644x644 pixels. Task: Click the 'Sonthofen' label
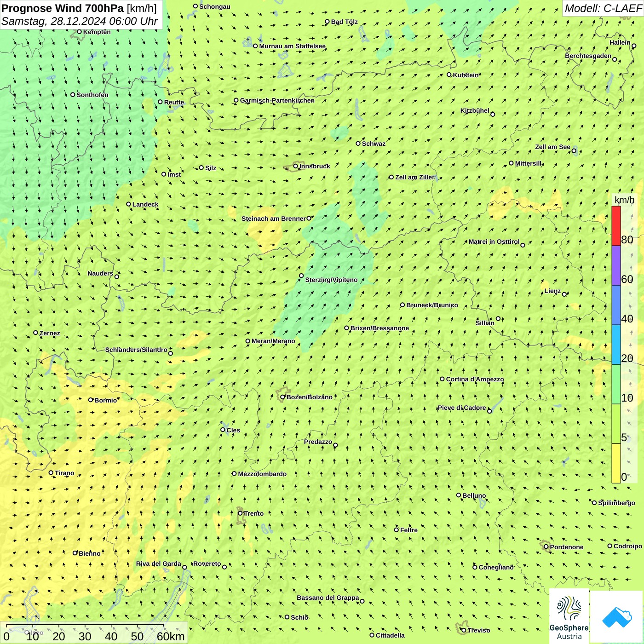pyautogui.click(x=92, y=95)
